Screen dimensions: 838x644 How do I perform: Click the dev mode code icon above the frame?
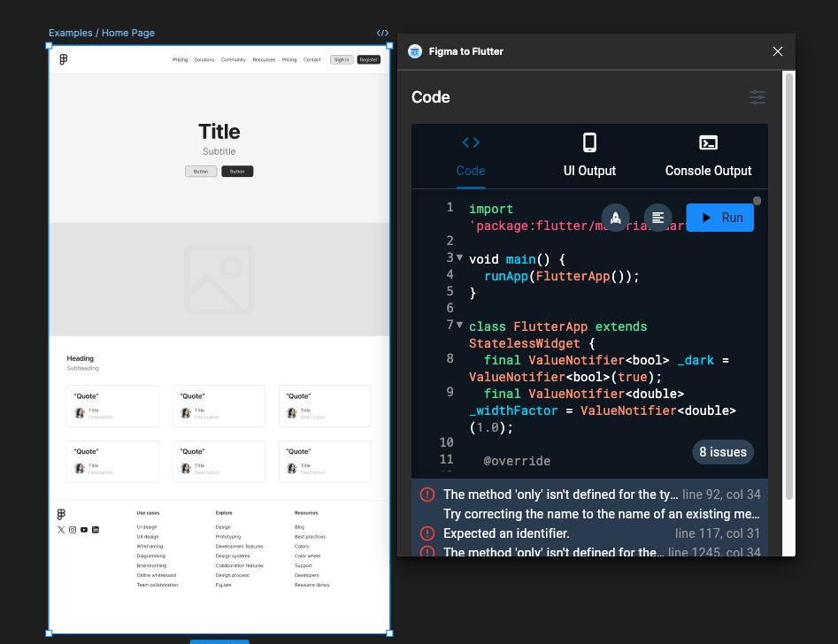[x=382, y=33]
